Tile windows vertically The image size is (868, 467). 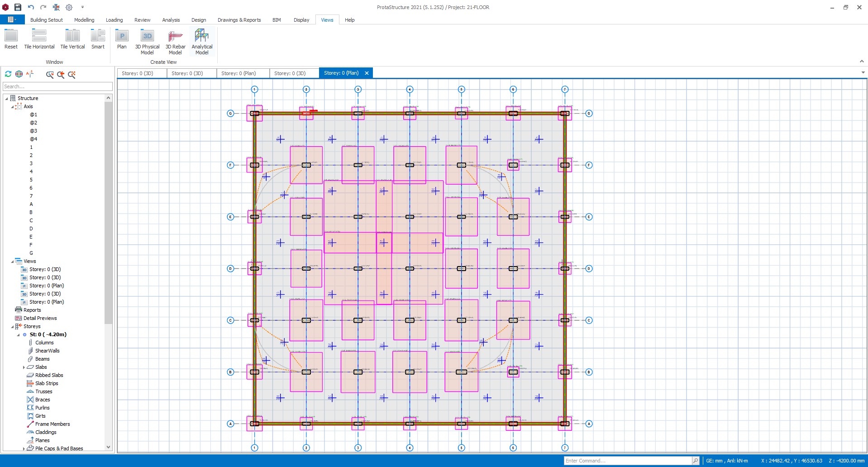(72, 39)
